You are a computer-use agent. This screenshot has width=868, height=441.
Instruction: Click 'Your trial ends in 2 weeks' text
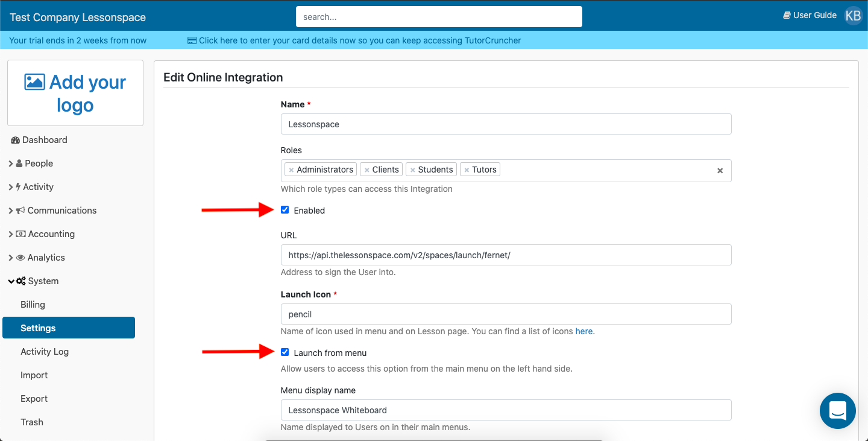78,40
